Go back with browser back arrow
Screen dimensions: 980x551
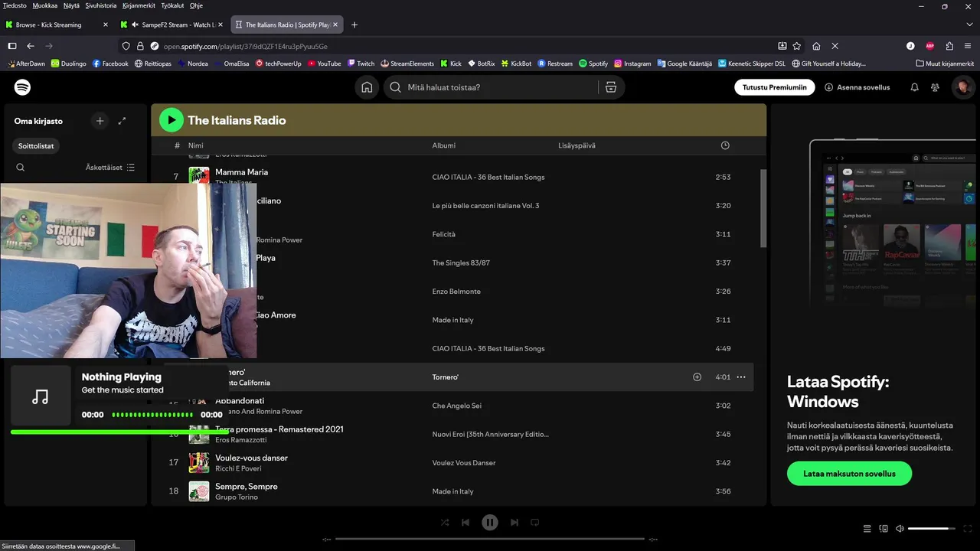31,46
